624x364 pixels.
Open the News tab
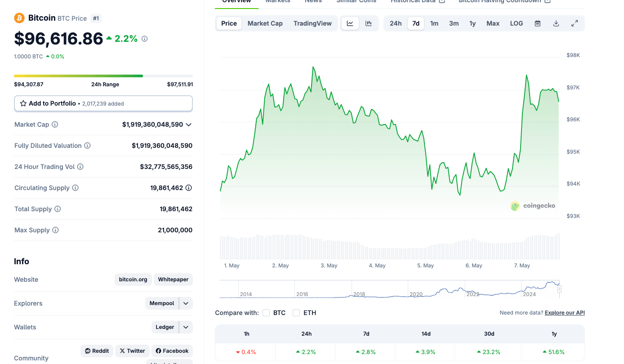(313, 1)
